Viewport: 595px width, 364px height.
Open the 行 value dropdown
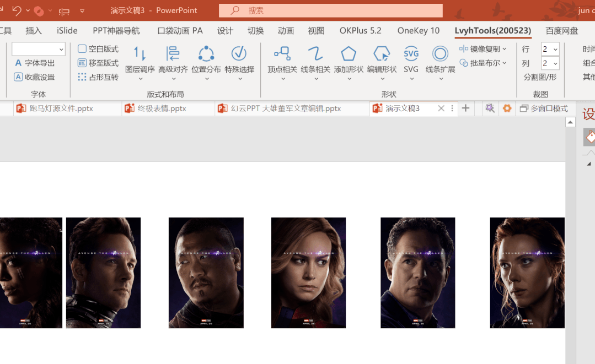[x=555, y=49]
